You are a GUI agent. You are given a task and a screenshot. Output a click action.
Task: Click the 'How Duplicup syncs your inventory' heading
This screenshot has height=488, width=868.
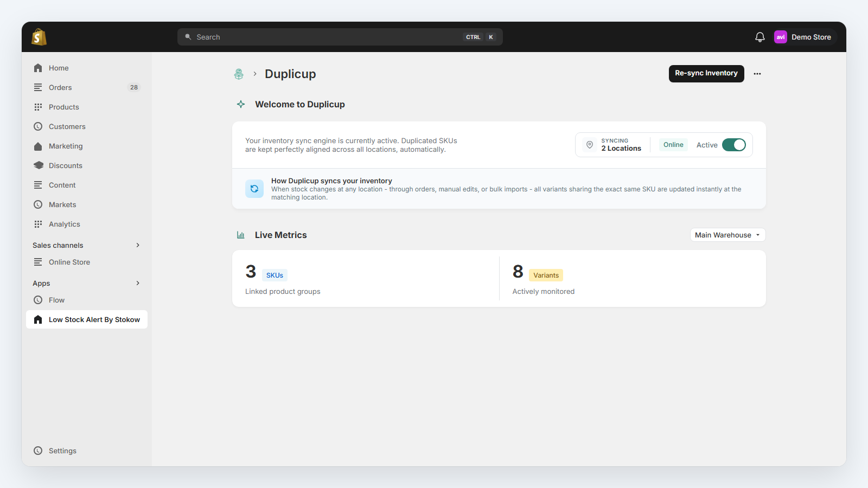(x=331, y=181)
